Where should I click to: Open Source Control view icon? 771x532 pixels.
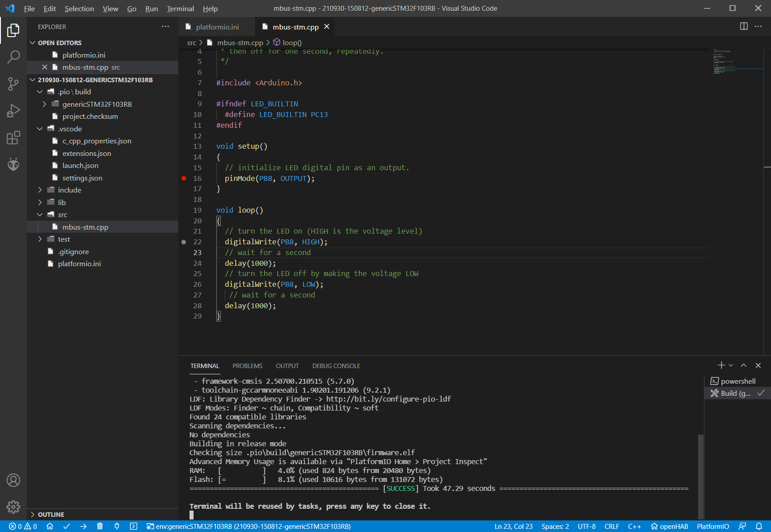(13, 84)
